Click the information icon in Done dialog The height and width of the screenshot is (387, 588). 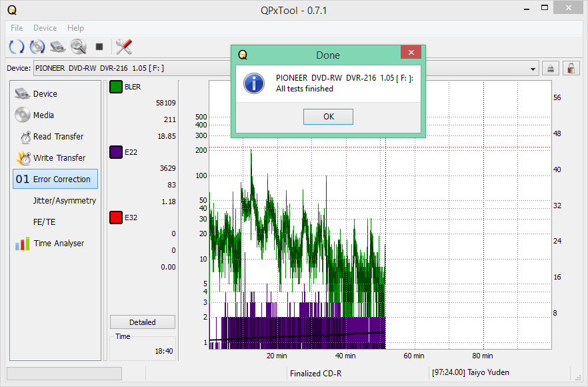pyautogui.click(x=254, y=83)
